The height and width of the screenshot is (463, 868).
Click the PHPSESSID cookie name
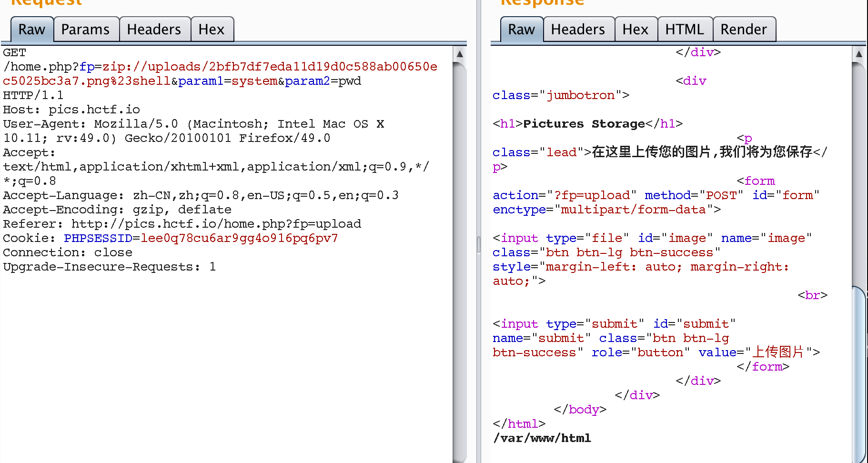click(98, 238)
